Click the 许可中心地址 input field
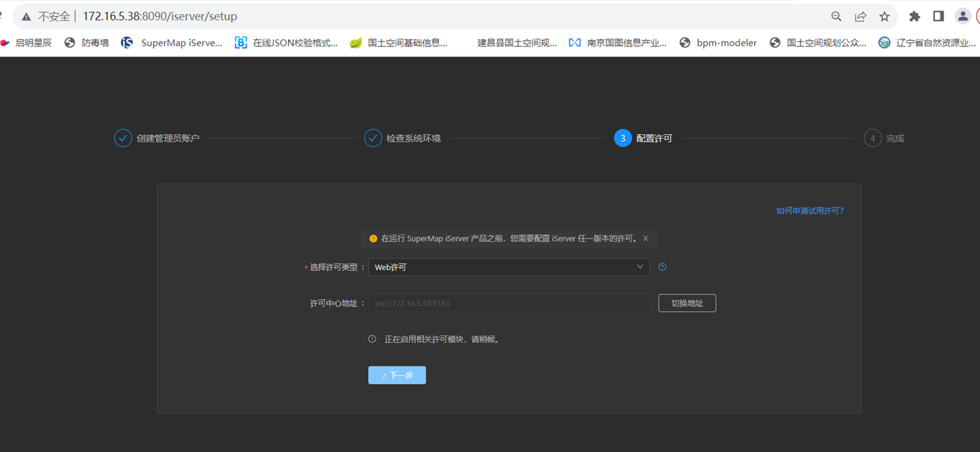 click(509, 303)
